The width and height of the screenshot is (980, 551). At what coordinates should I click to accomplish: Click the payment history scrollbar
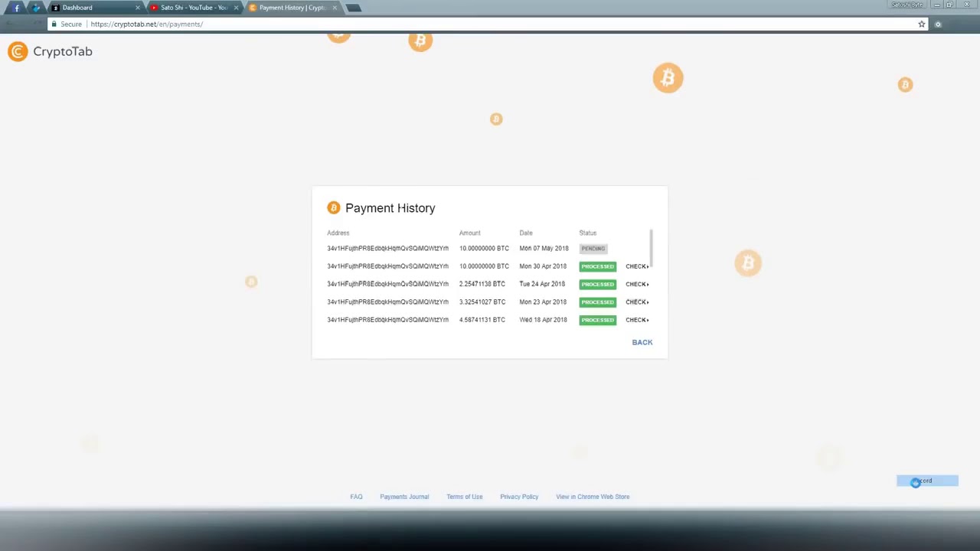click(652, 246)
